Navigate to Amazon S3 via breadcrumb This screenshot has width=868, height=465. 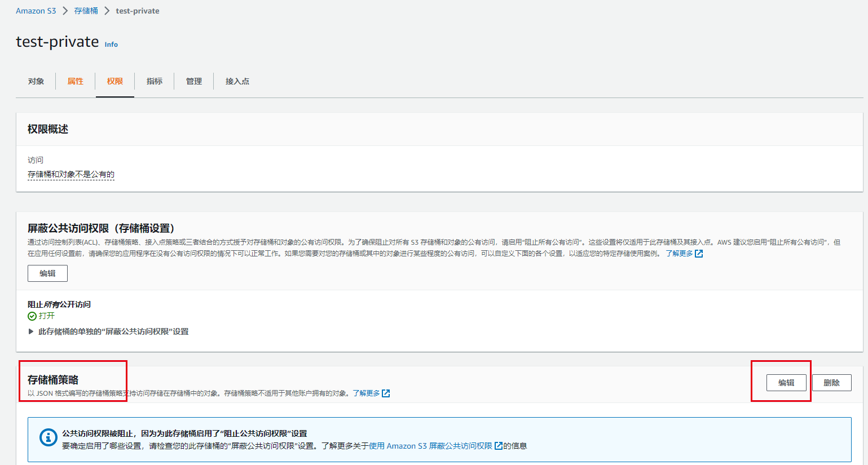[36, 10]
